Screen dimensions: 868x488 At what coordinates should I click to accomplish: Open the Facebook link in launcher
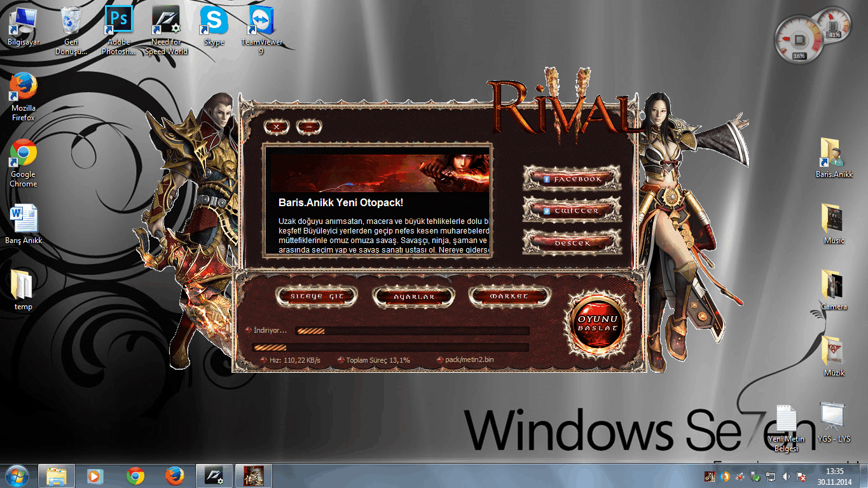(572, 179)
